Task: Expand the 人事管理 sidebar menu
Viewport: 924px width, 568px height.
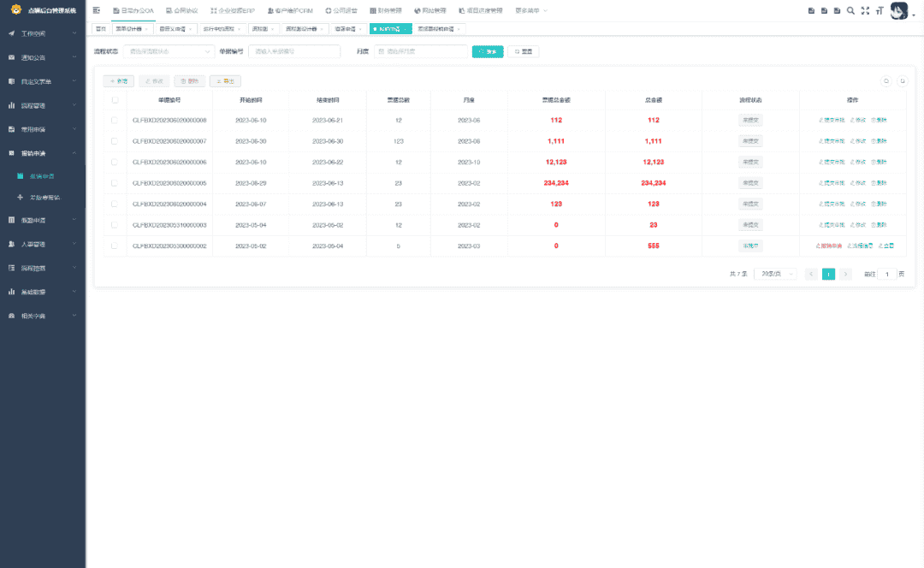Action: (43, 244)
